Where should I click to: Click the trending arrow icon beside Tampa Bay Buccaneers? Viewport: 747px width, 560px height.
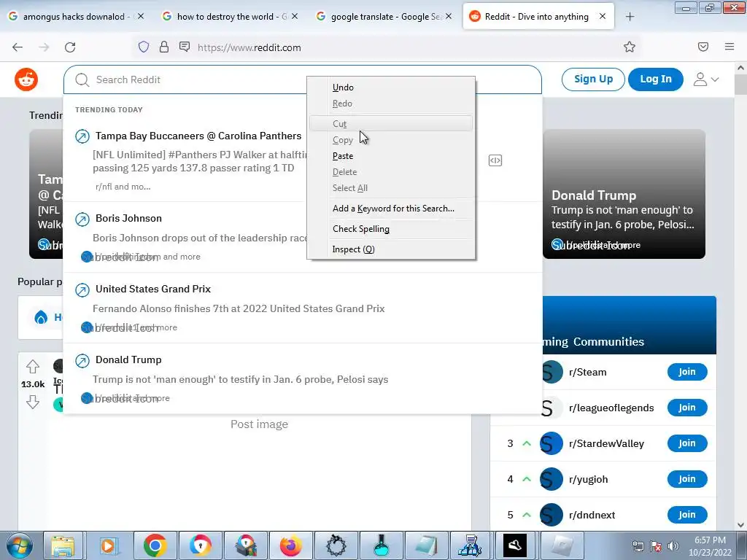click(x=82, y=136)
